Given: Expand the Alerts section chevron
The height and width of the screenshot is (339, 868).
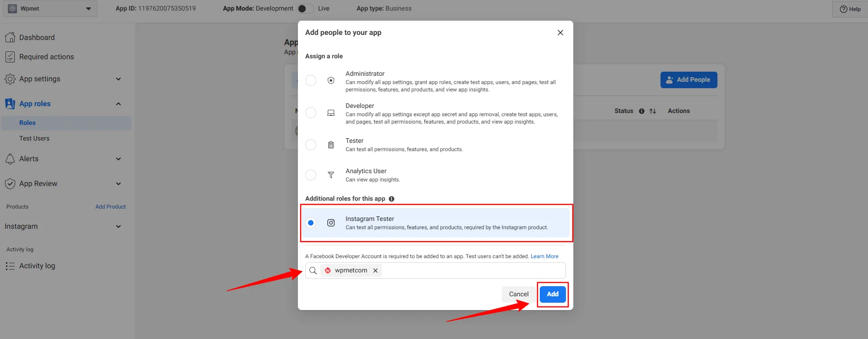Looking at the screenshot, I should (118, 159).
